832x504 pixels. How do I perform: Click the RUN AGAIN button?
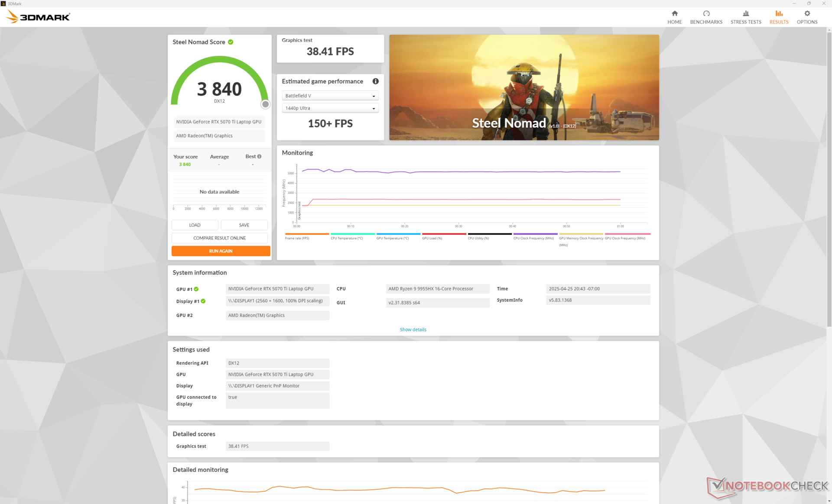coord(221,251)
